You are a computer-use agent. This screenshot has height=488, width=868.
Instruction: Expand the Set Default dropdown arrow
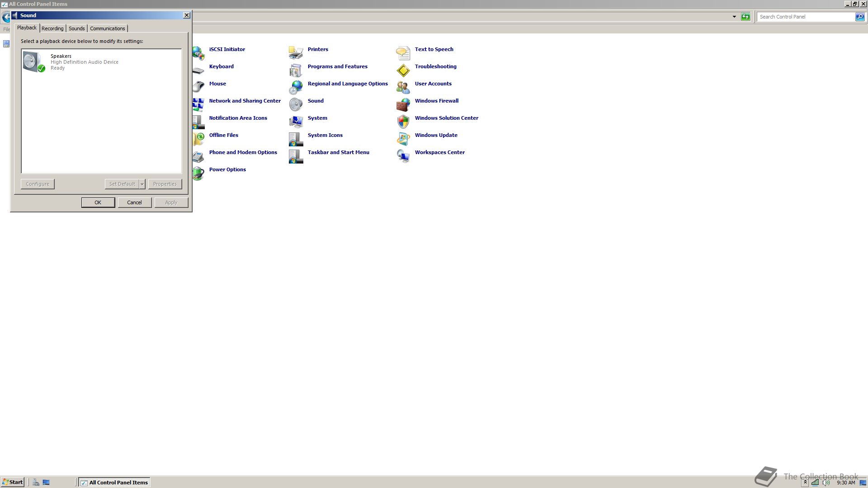pos(142,184)
